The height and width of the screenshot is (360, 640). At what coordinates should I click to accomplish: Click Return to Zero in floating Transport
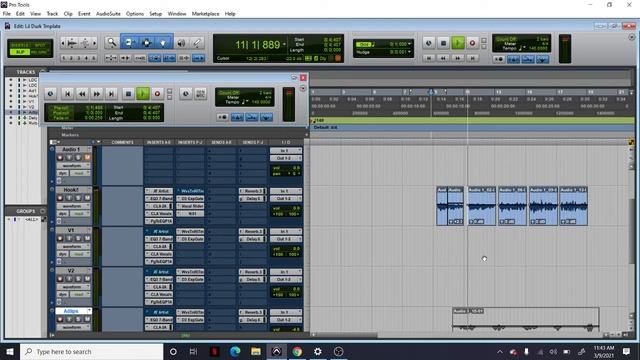pyautogui.click(x=67, y=94)
